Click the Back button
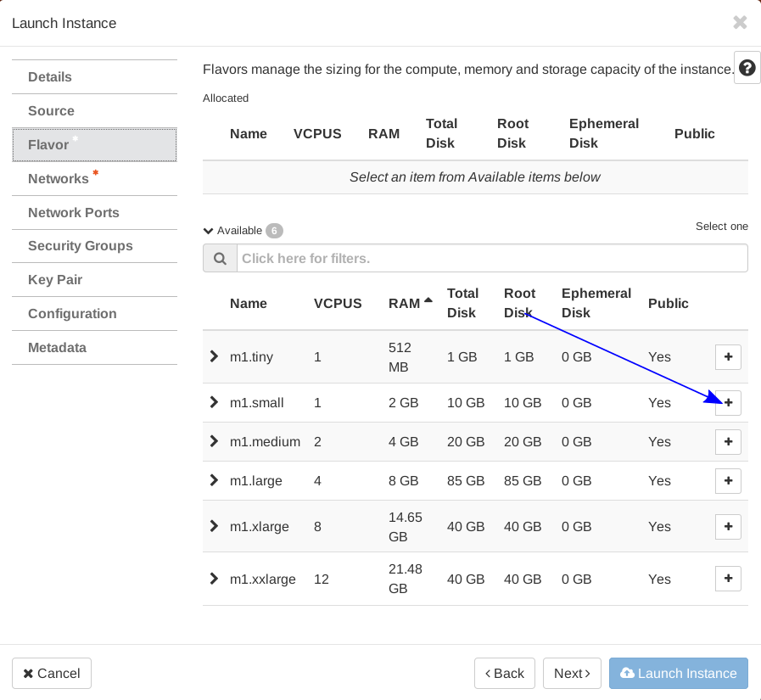 [x=504, y=673]
